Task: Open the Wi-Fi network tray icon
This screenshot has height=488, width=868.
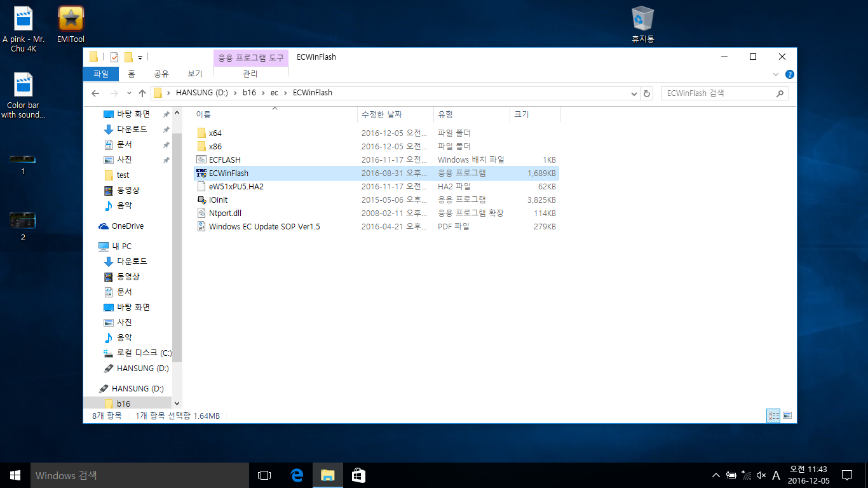Action: click(746, 475)
